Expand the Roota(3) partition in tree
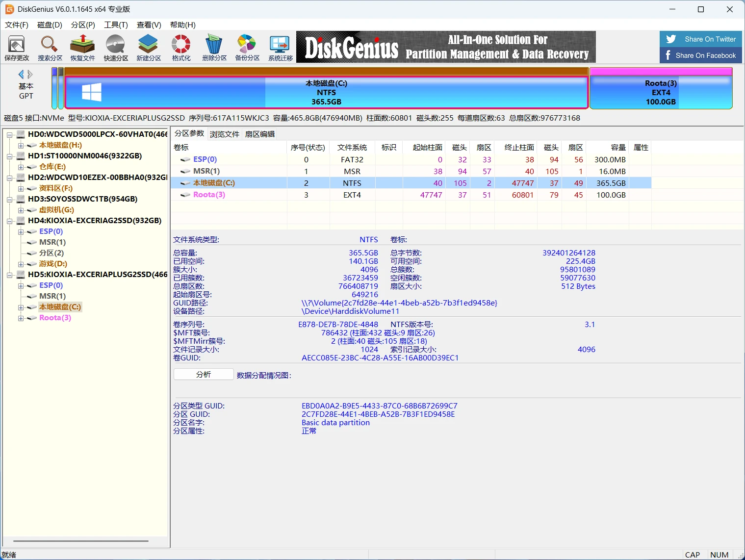The width and height of the screenshot is (745, 560). click(21, 318)
